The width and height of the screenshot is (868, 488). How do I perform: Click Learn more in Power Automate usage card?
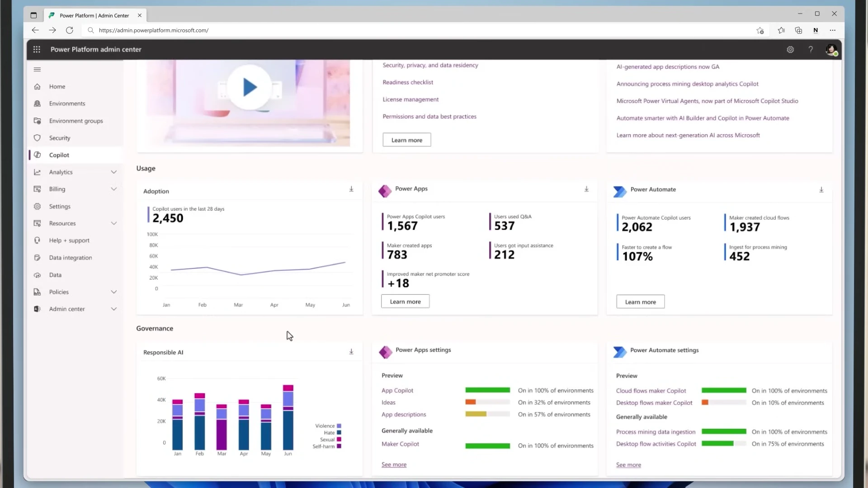tap(640, 302)
